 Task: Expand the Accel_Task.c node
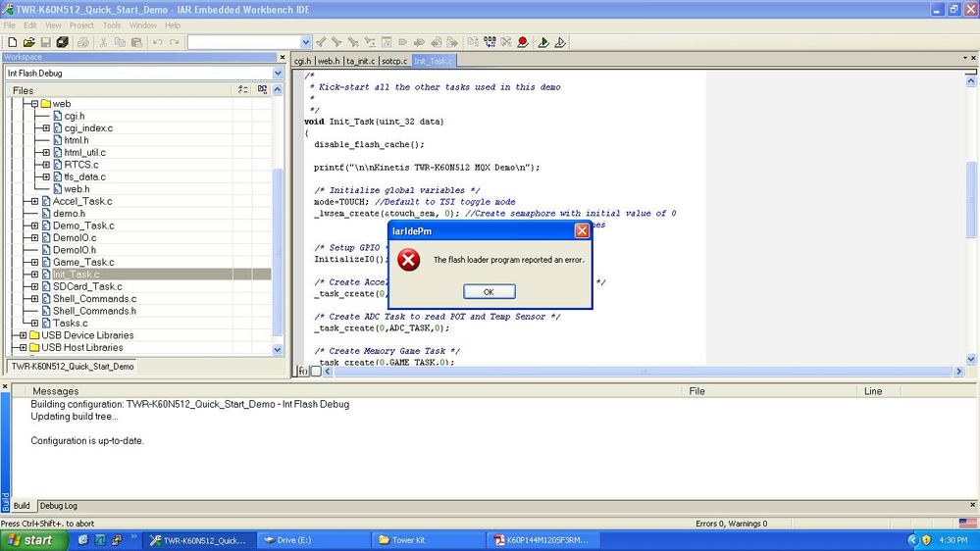click(34, 201)
